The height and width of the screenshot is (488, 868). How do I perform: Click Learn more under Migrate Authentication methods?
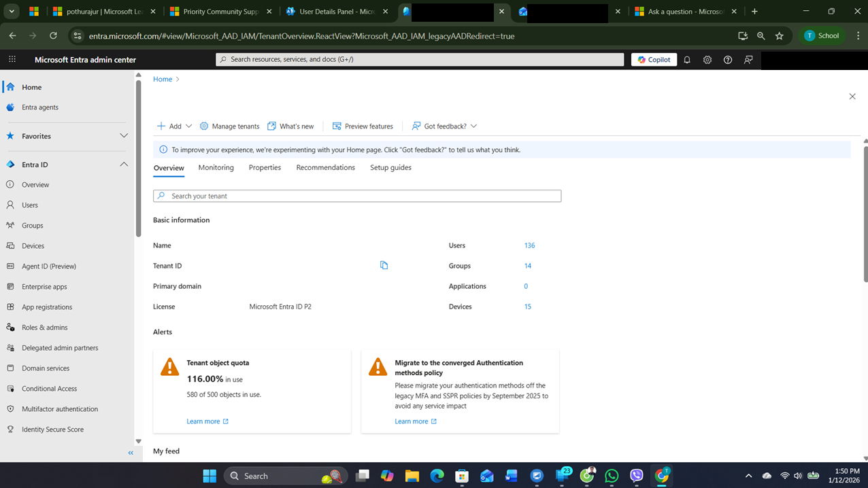point(416,421)
